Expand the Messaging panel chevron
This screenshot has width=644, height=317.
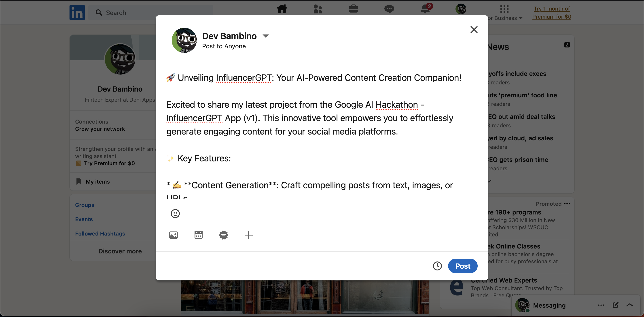click(630, 305)
